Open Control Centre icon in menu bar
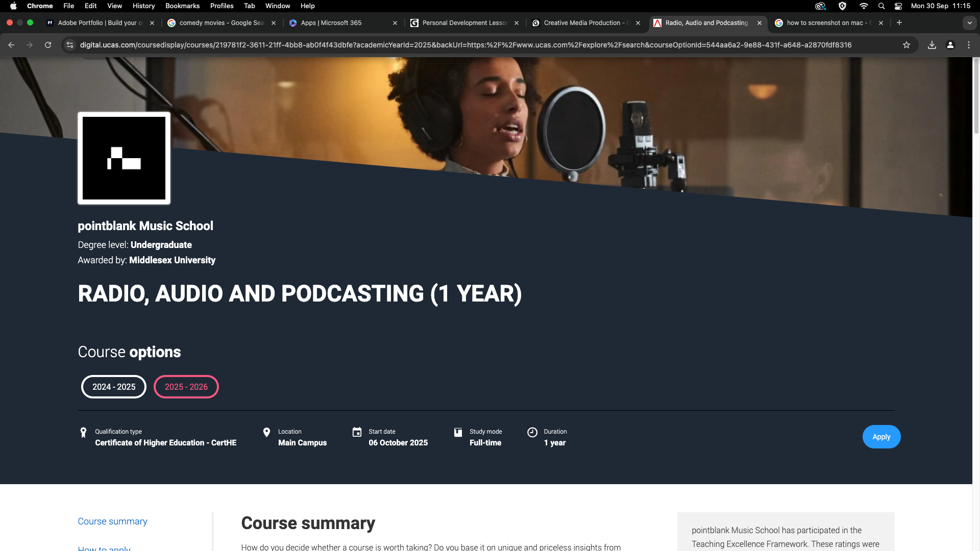Image resolution: width=980 pixels, height=551 pixels. pyautogui.click(x=898, y=6)
